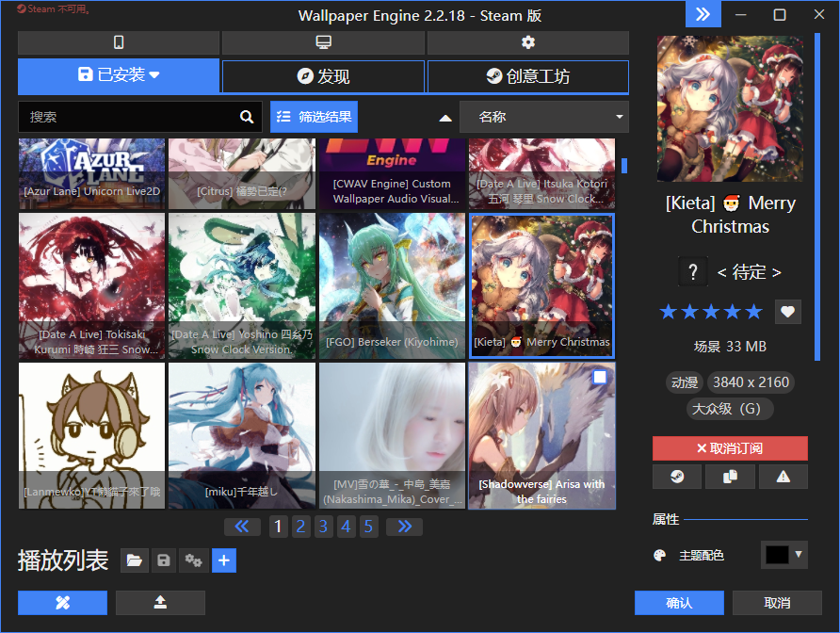The image size is (840, 633).
Task: Select the FGO Berseker Kiyohime wallpaper
Action: click(x=392, y=286)
